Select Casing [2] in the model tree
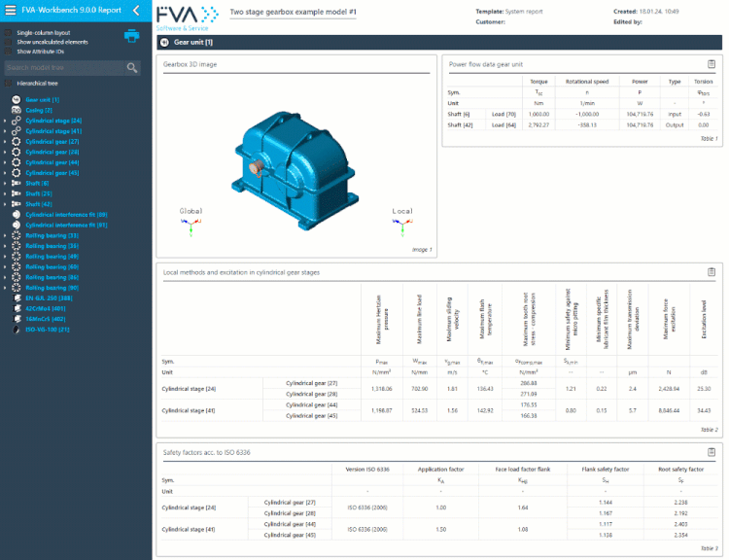Screen dimensions: 729x560 click(x=39, y=110)
